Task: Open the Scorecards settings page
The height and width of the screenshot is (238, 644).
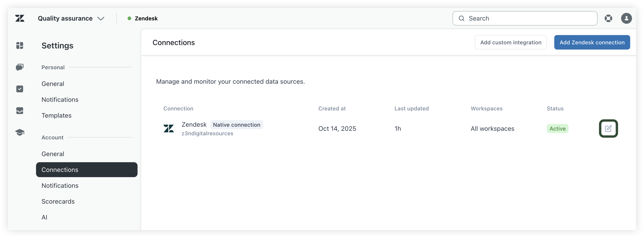Action: [58, 201]
